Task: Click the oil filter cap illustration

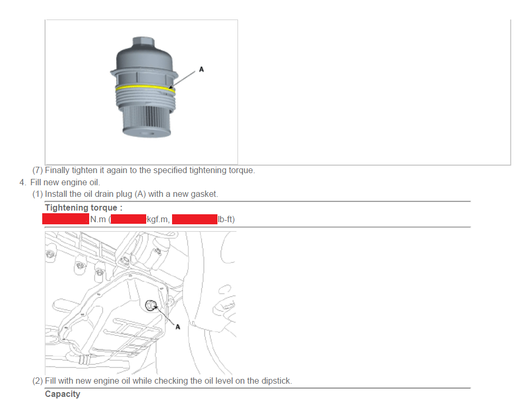Action: (x=141, y=92)
